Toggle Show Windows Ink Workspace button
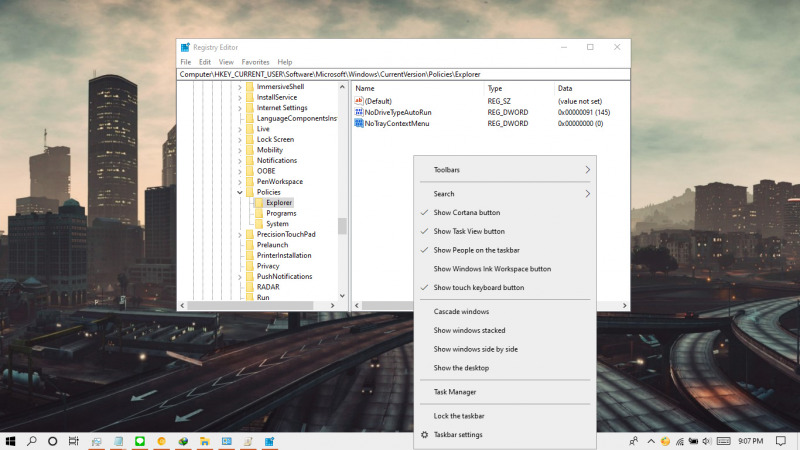 tap(505, 269)
